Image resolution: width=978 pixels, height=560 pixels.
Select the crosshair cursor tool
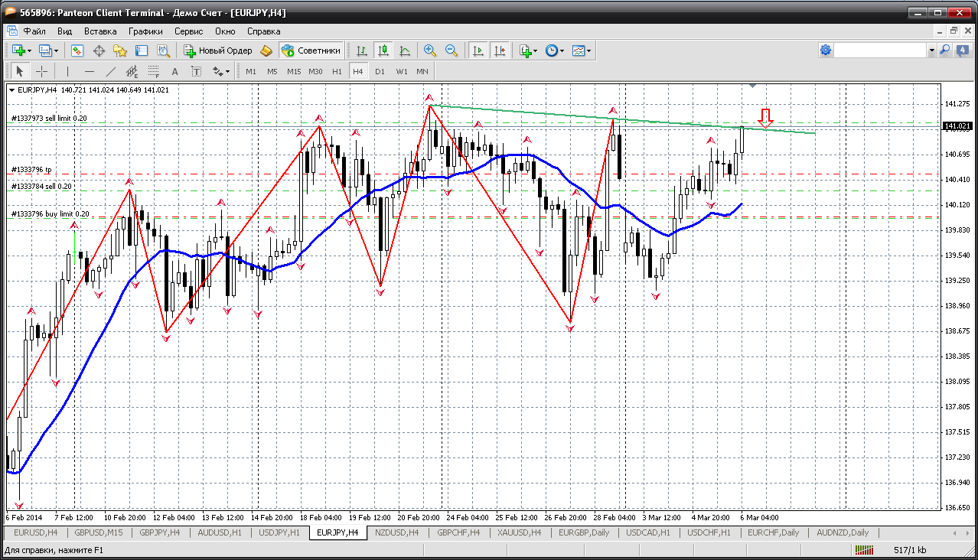pos(41,71)
